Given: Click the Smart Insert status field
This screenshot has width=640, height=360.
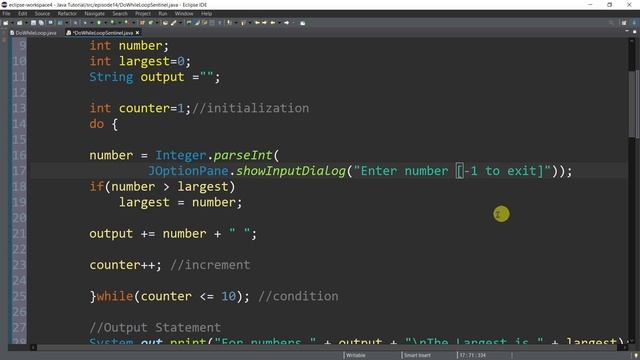Looking at the screenshot, I should coord(417,355).
